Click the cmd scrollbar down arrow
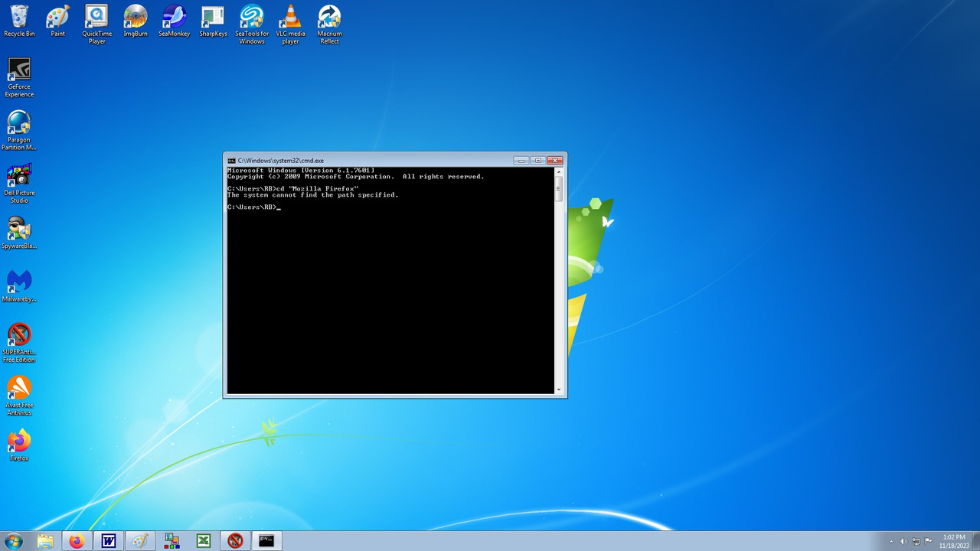The height and width of the screenshot is (551, 980). click(559, 390)
